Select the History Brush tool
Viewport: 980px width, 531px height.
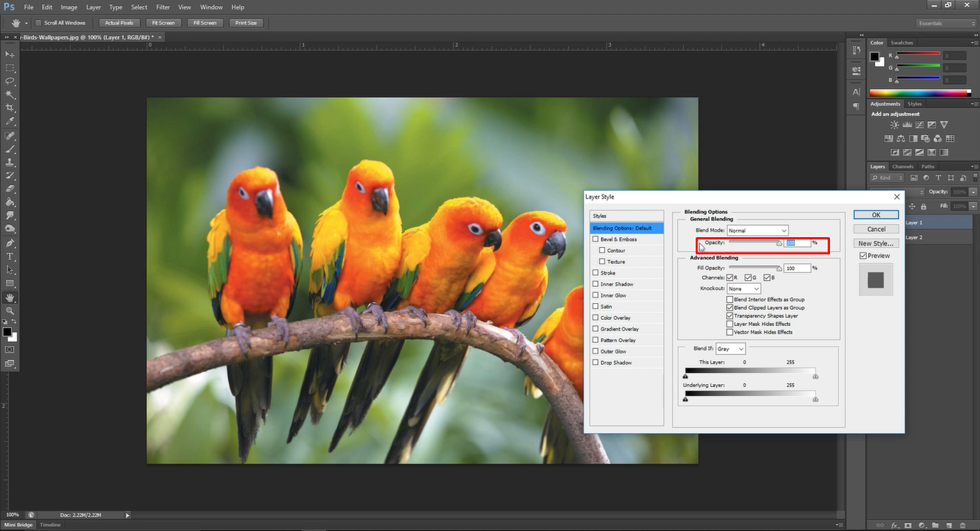[x=10, y=175]
